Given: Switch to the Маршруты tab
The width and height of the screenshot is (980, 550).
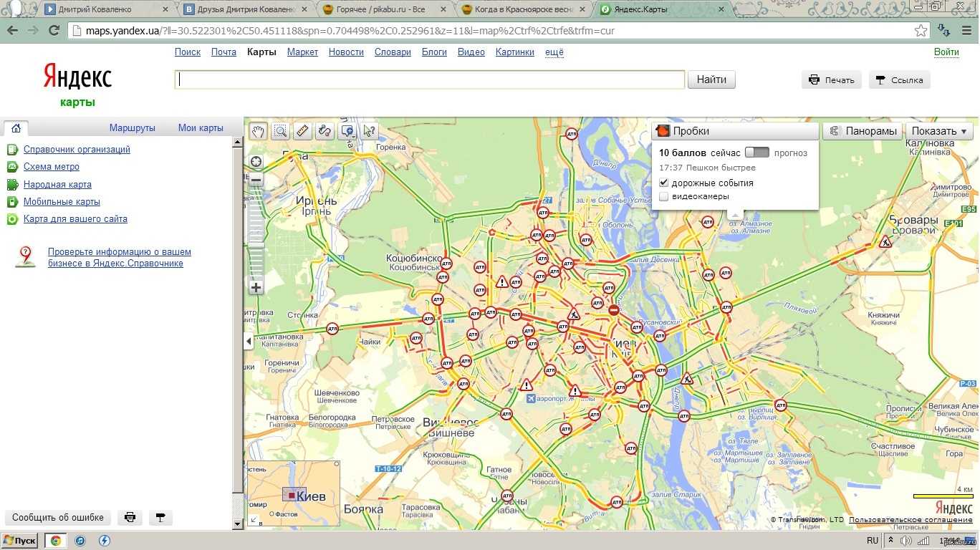Looking at the screenshot, I should click(x=133, y=128).
